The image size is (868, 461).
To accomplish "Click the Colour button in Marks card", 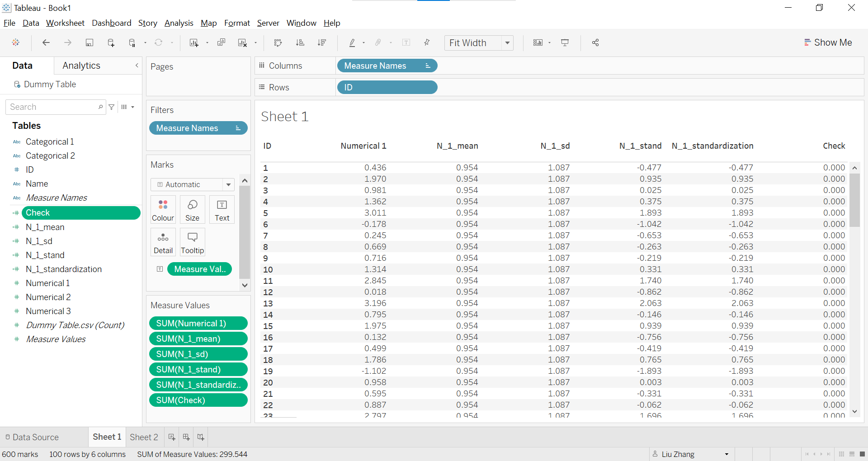I will [x=163, y=210].
